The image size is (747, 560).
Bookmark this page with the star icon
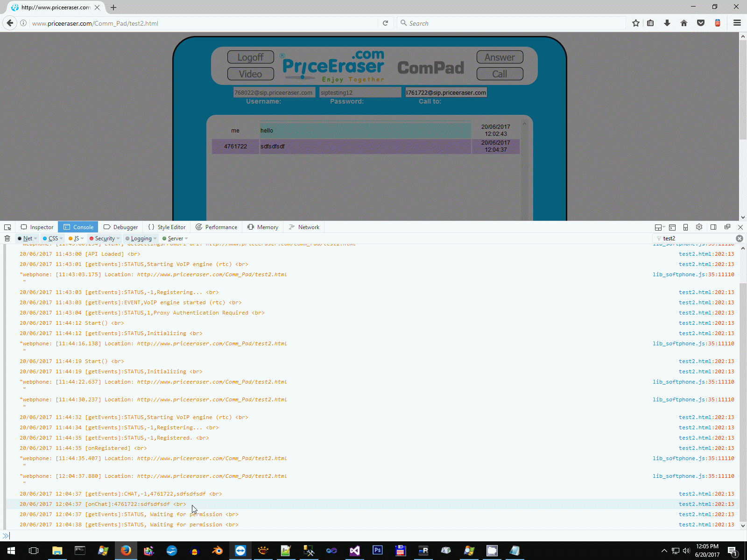pos(635,23)
